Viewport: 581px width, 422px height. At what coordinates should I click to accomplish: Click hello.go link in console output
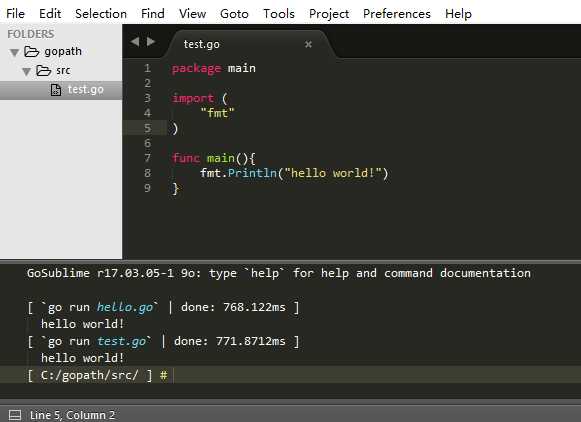tap(125, 307)
